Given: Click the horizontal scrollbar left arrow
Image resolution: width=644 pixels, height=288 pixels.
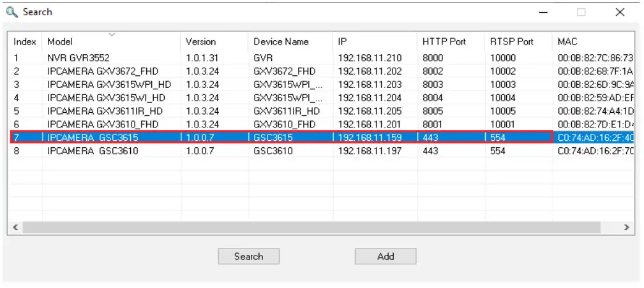Looking at the screenshot, I should point(15,227).
